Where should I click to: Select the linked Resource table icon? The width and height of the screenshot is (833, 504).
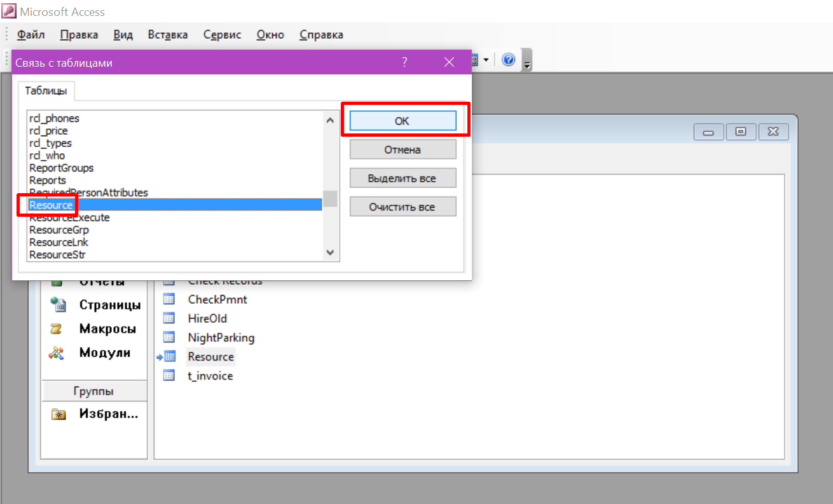168,357
